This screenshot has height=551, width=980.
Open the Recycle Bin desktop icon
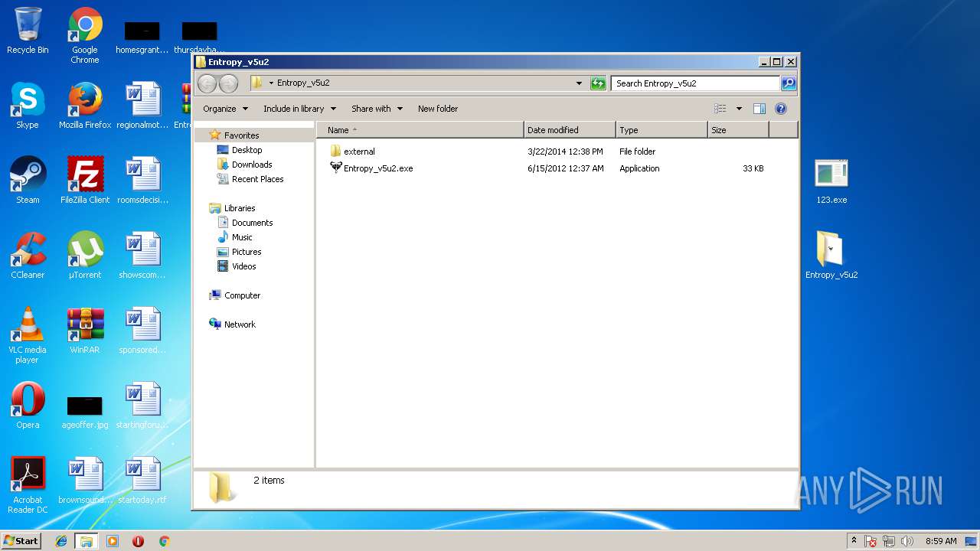28,31
